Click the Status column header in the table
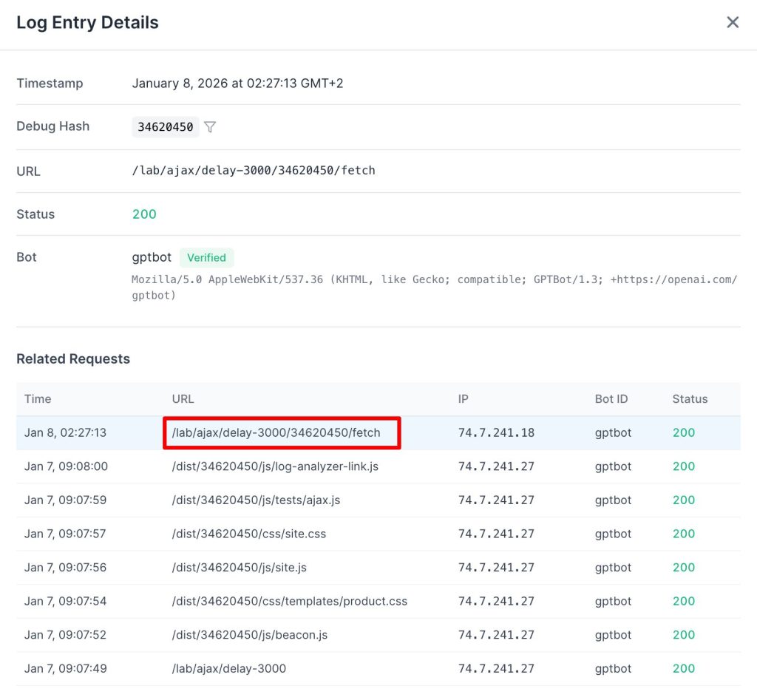This screenshot has width=757, height=700. (689, 399)
